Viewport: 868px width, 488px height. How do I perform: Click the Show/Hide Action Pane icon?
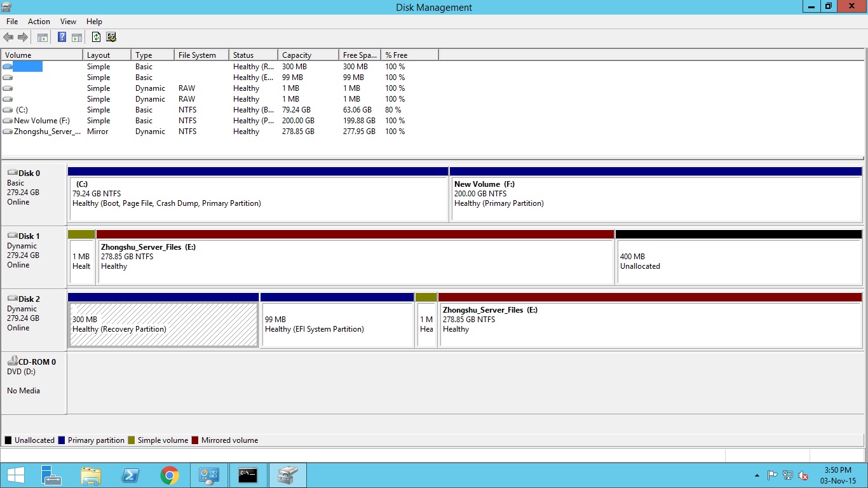[77, 37]
